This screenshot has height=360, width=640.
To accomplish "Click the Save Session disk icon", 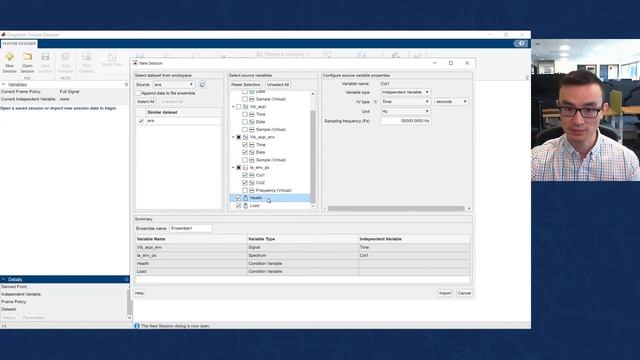I will 45,57.
